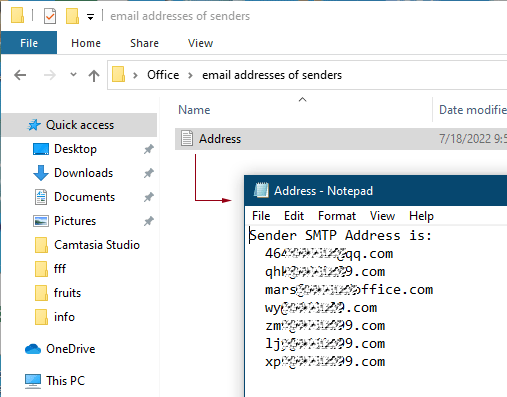Click the address starting with lj
The height and width of the screenshot is (397, 507).
tap(325, 344)
